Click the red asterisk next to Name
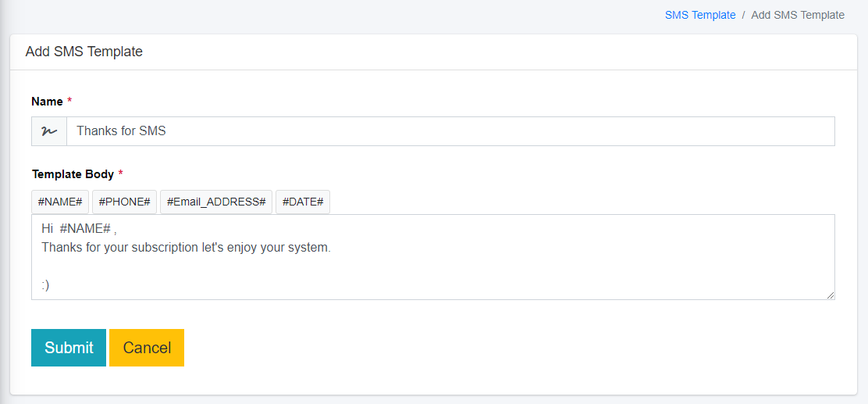The height and width of the screenshot is (404, 868). coord(69,102)
